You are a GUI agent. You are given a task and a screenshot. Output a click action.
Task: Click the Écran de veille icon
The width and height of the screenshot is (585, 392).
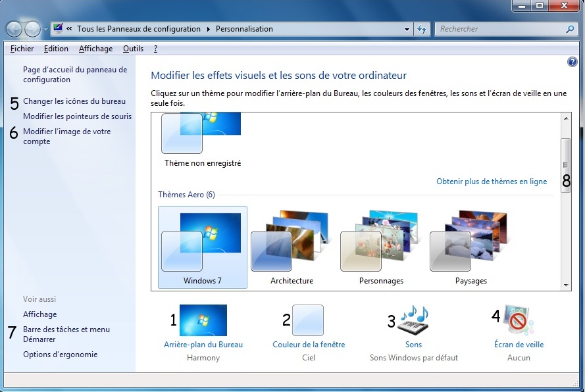(x=519, y=320)
